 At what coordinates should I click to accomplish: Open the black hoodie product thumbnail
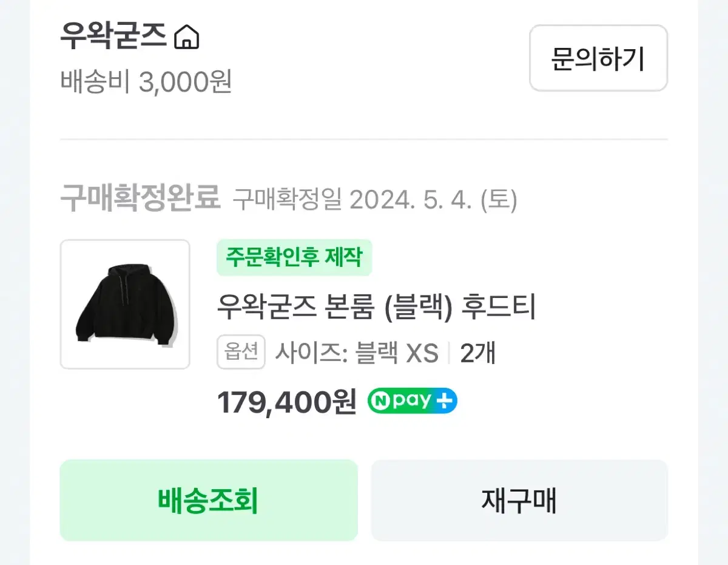click(x=125, y=304)
